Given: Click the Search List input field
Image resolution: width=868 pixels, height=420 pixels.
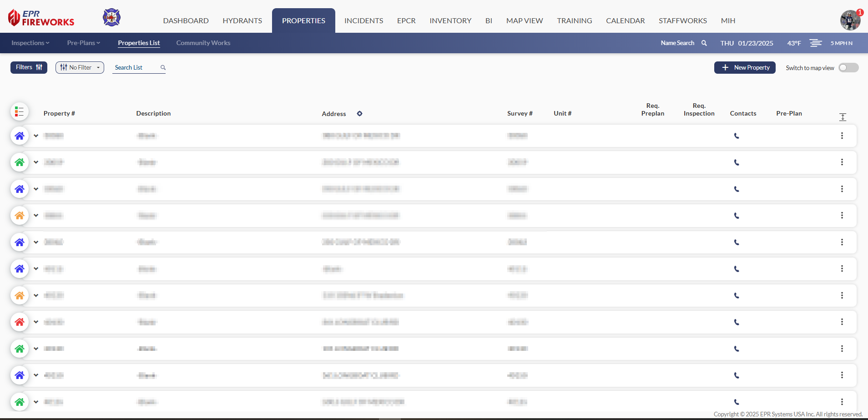Looking at the screenshot, I should click(136, 68).
